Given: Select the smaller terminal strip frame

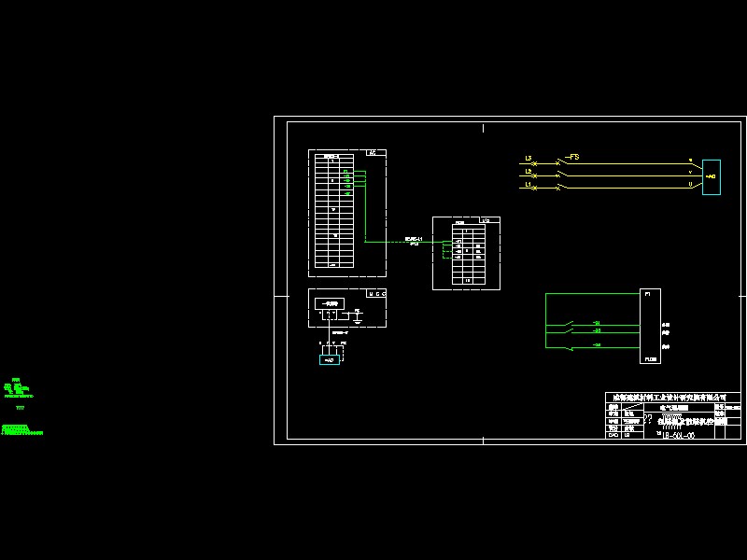Looking at the screenshot, I should click(x=464, y=252).
